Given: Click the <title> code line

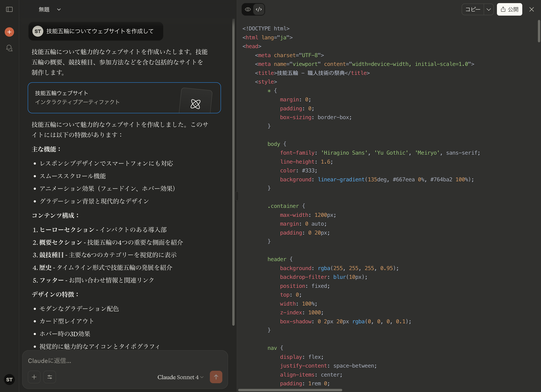Looking at the screenshot, I should [312, 73].
